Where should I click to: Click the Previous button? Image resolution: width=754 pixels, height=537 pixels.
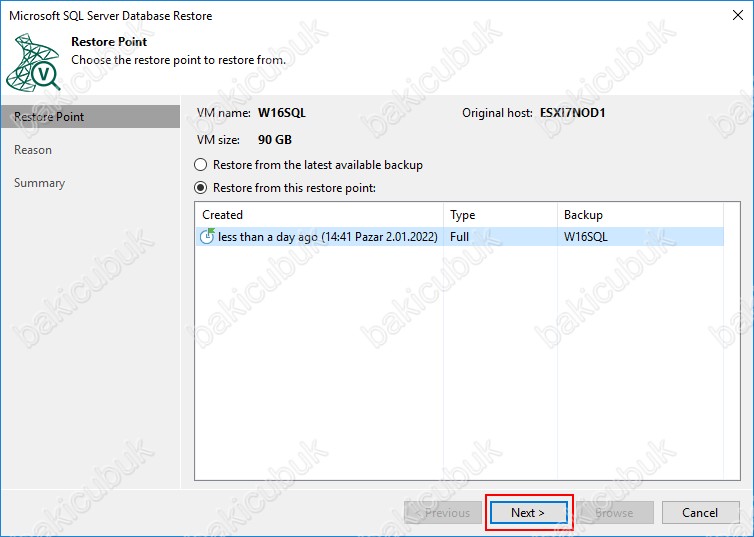(x=442, y=513)
